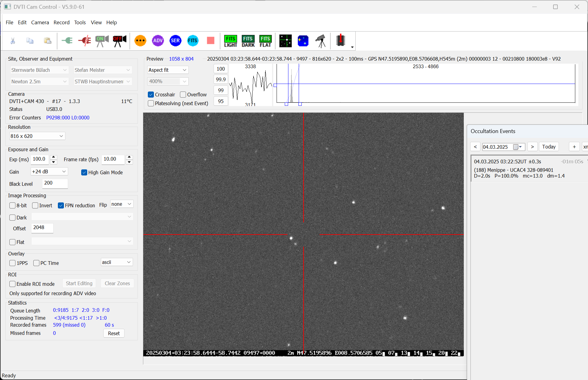
Task: Enable the PC Time overlay checkbox
Action: coord(36,263)
